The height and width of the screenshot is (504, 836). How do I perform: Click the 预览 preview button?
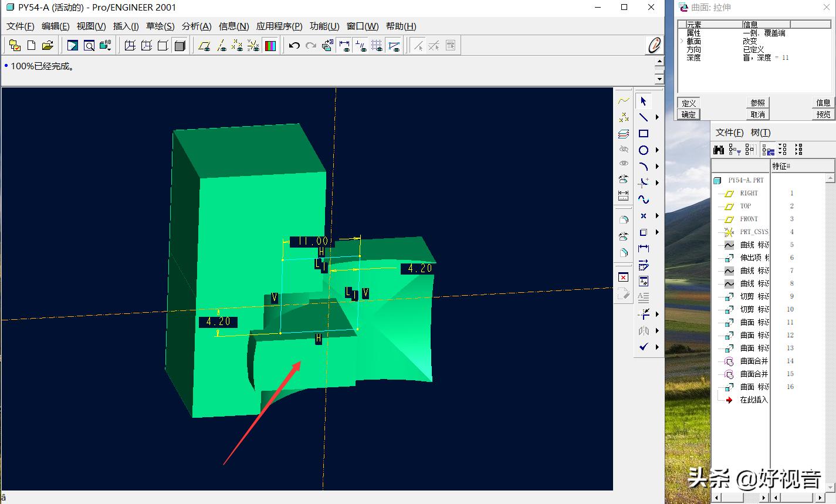(x=823, y=114)
